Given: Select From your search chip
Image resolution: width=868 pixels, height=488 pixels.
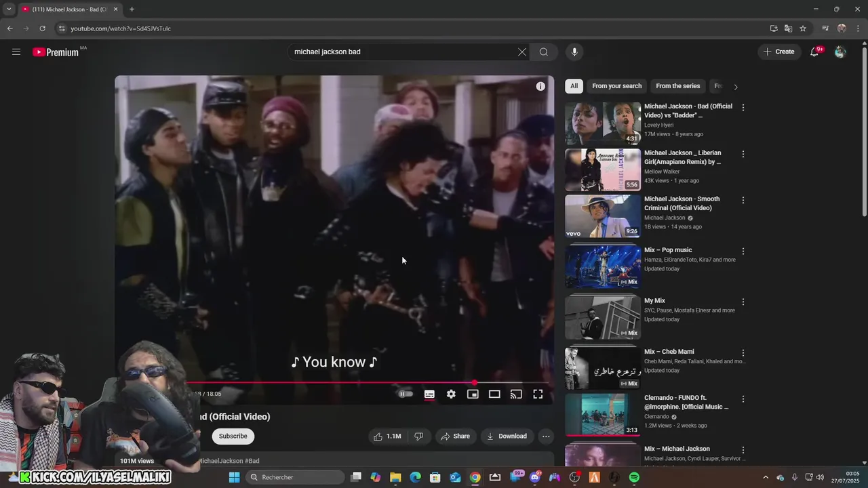Looking at the screenshot, I should pyautogui.click(x=616, y=86).
